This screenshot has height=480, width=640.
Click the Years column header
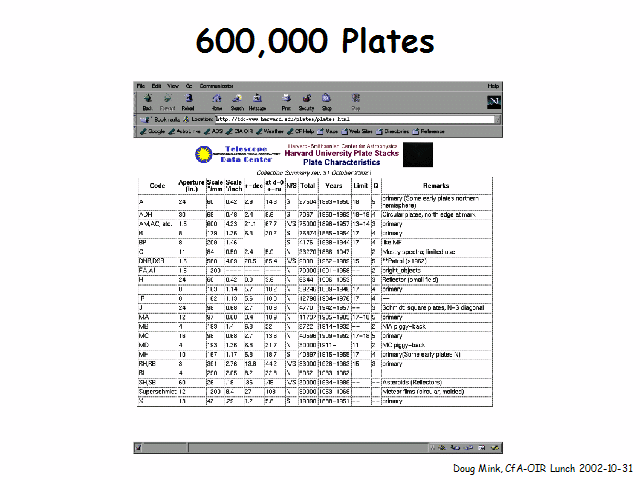[x=333, y=186]
